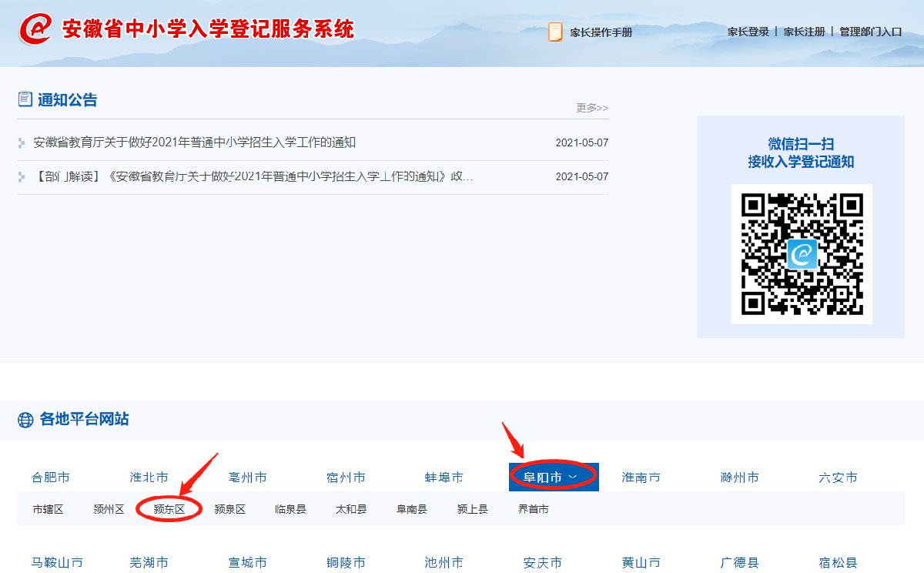Select 芜湖市 platform
Screen dimensions: 924x573
149,563
